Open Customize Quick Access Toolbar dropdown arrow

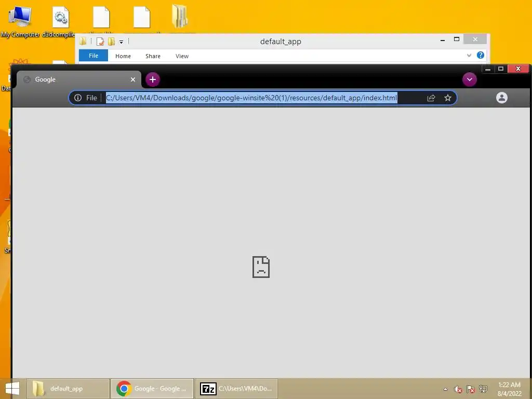pyautogui.click(x=121, y=42)
